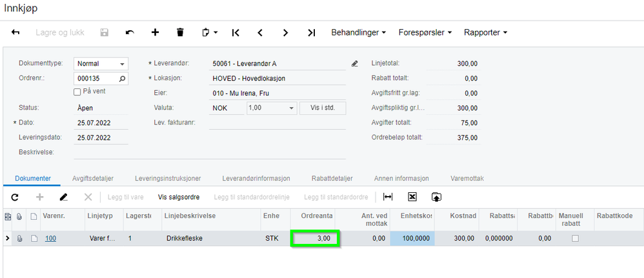Click the Eier field 010 - Mu Irena

click(277, 94)
